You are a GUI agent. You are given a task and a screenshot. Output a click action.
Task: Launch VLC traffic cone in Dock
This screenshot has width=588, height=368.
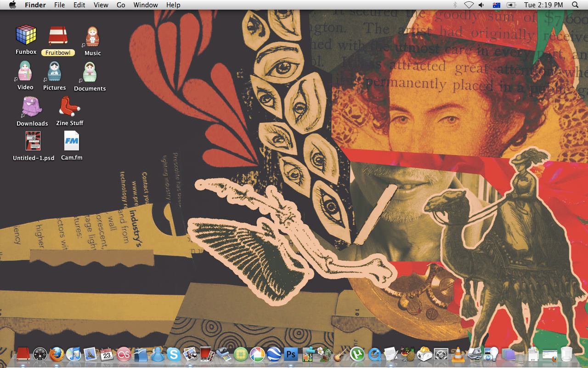coord(458,354)
